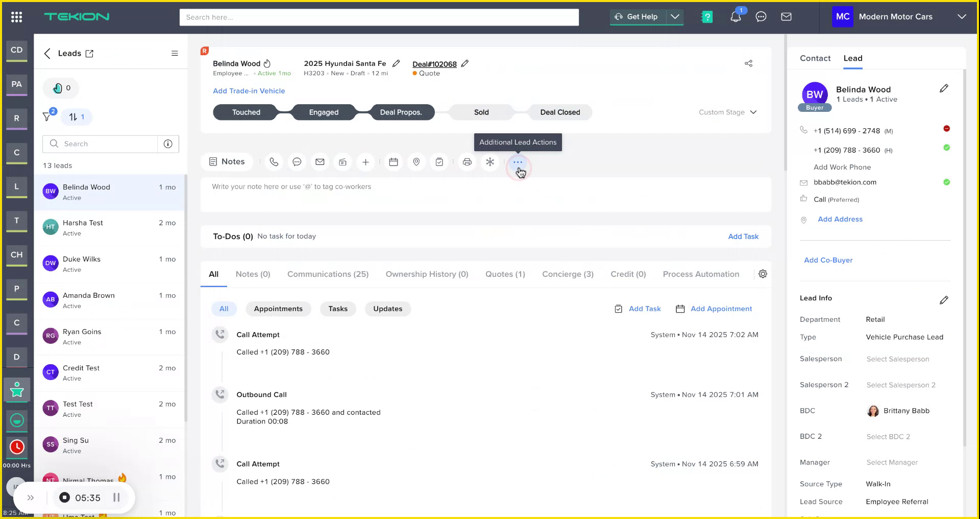This screenshot has height=519, width=980.
Task: Mark phone +1 (209) 788-3660 consent toggle
Action: point(946,148)
